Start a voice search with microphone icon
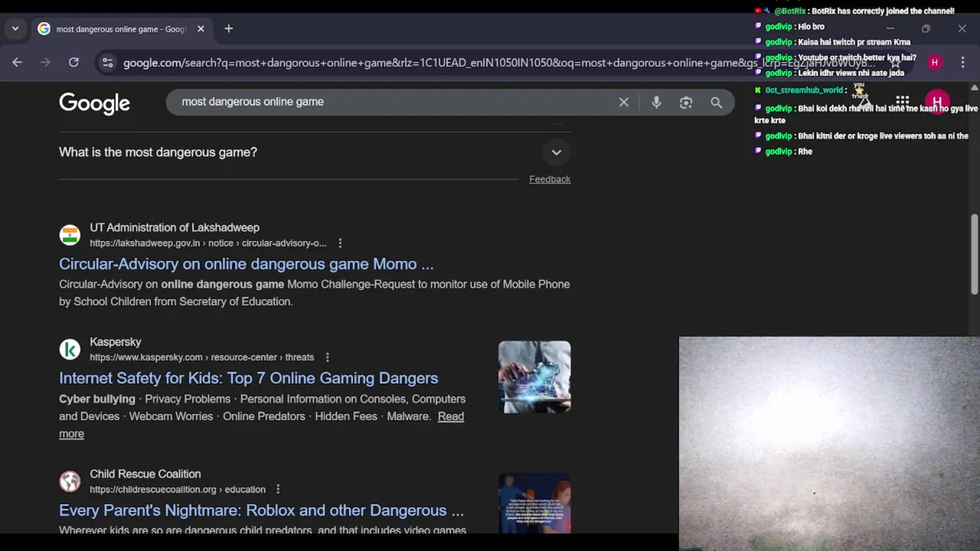 (x=656, y=102)
